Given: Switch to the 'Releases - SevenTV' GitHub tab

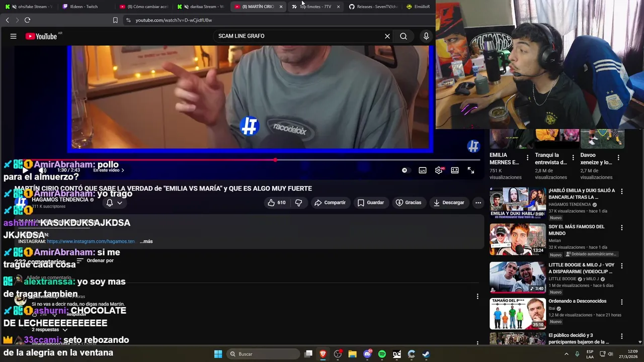Looking at the screenshot, I should tap(373, 7).
